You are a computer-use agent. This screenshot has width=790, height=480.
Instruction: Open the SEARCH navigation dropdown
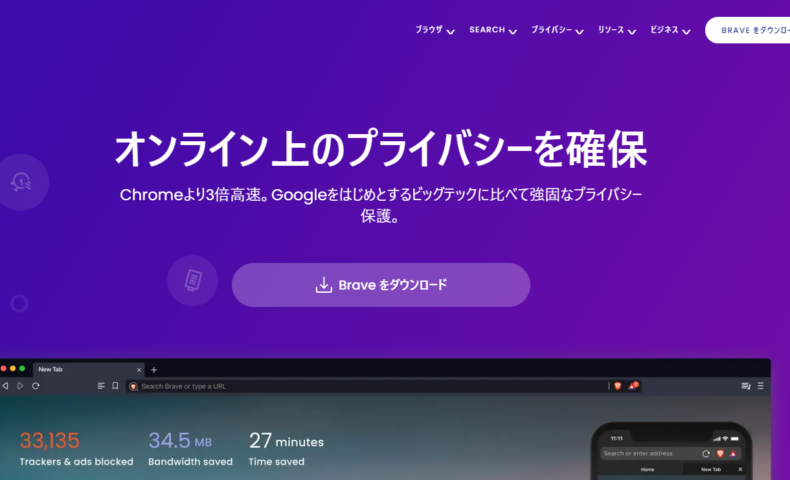pyautogui.click(x=492, y=30)
